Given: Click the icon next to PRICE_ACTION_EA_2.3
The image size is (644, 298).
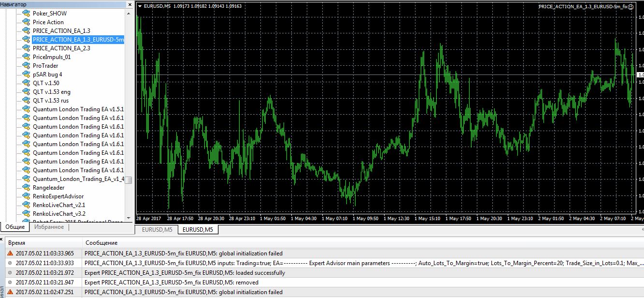Looking at the screenshot, I should click(26, 48).
